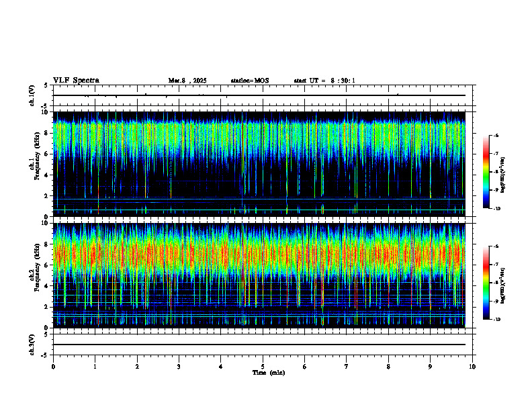This screenshot has height=411, width=532.
Task: Click the "7" tick label on the time axis
Action: (347, 367)
